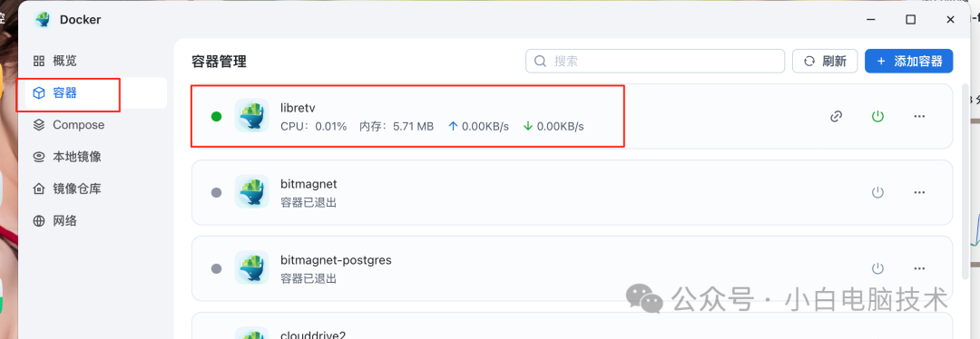980x339 pixels.
Task: Click the libretv container image icon
Action: [252, 115]
